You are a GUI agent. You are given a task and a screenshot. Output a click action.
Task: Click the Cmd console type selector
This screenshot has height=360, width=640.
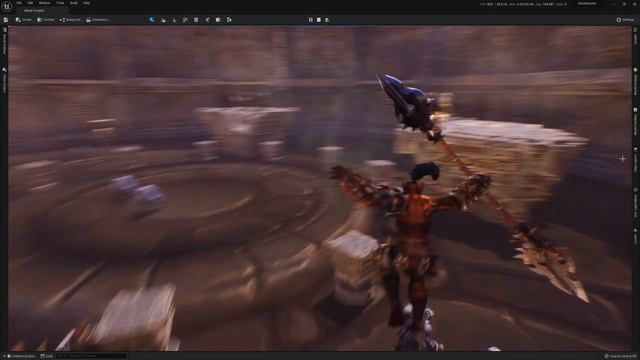[47, 356]
